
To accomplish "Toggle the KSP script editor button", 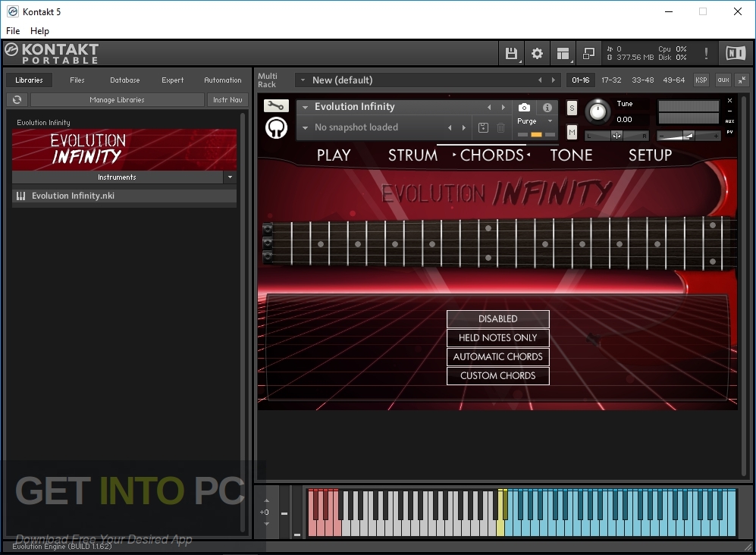I will (x=701, y=80).
